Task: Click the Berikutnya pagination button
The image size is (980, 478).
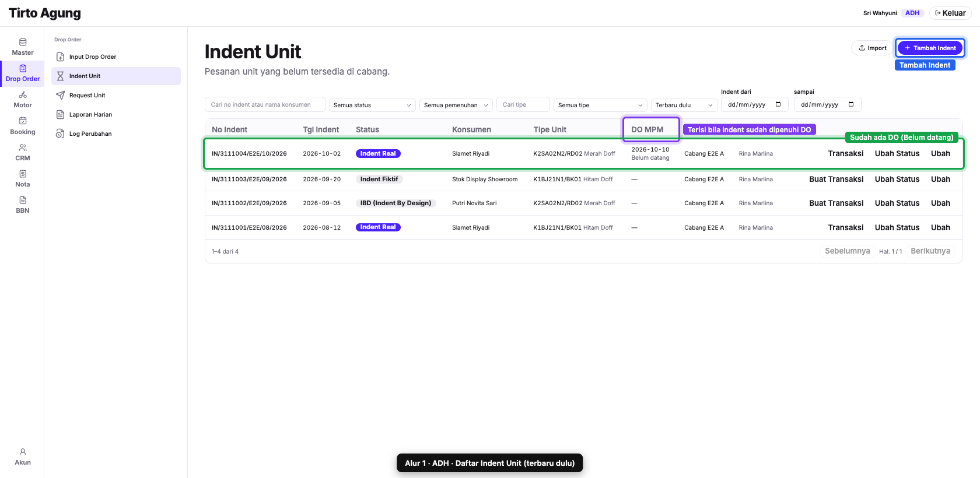Action: (x=930, y=251)
